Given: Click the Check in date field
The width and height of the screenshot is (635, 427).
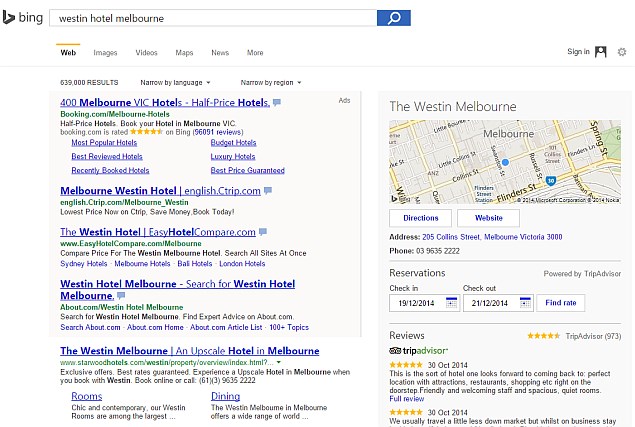Looking at the screenshot, I should pyautogui.click(x=424, y=303).
